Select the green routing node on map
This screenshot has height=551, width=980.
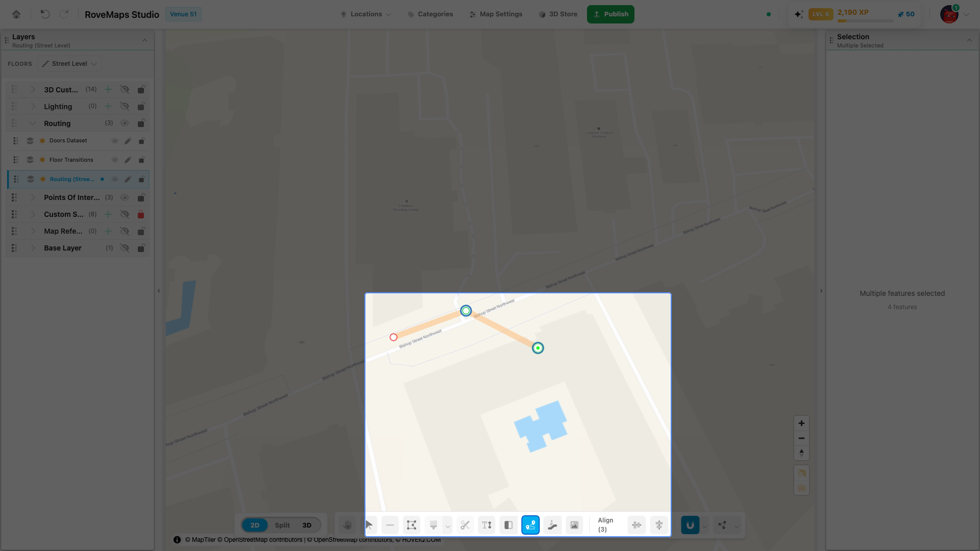coord(538,348)
